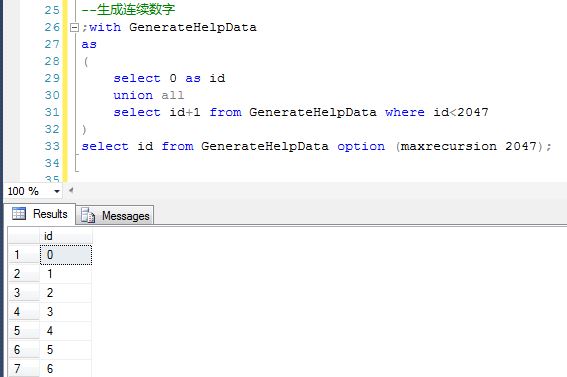Viewport: 567px width, 377px height.
Task: Select result cell with value 6
Action: (x=65, y=369)
